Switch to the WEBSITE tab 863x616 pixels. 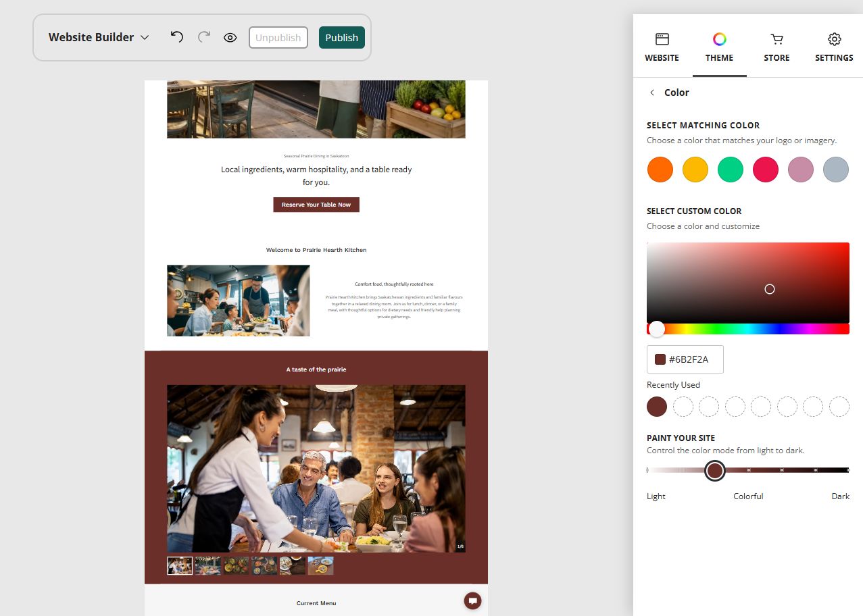(x=662, y=47)
